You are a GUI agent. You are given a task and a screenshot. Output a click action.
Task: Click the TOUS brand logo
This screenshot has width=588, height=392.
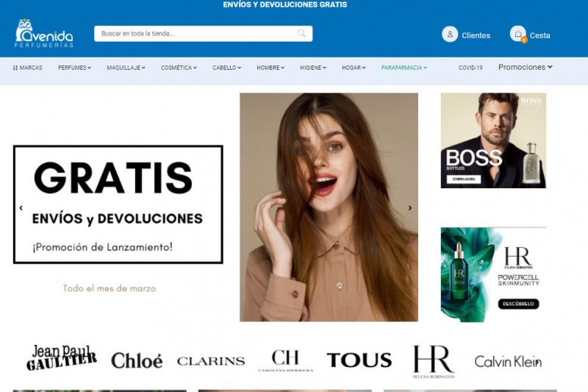pos(359,360)
